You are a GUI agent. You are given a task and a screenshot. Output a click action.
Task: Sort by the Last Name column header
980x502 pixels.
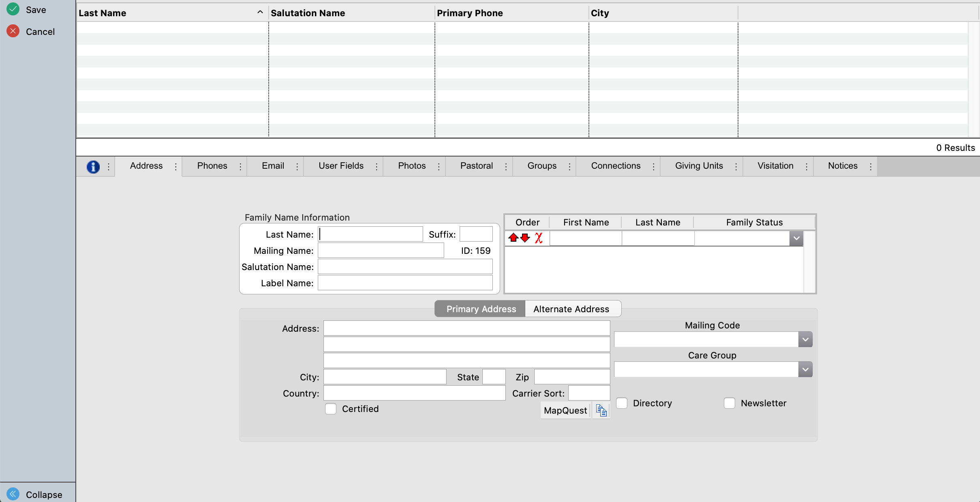(103, 13)
